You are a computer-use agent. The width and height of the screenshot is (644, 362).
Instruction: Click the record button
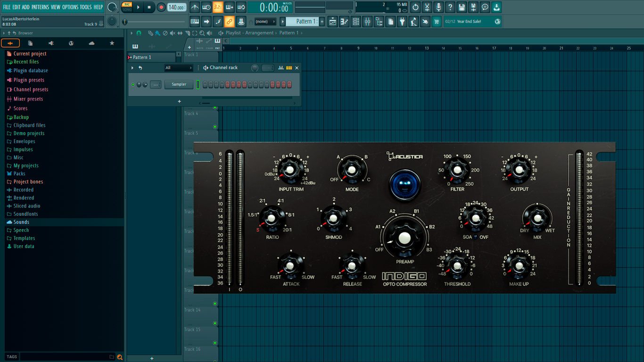click(x=161, y=7)
